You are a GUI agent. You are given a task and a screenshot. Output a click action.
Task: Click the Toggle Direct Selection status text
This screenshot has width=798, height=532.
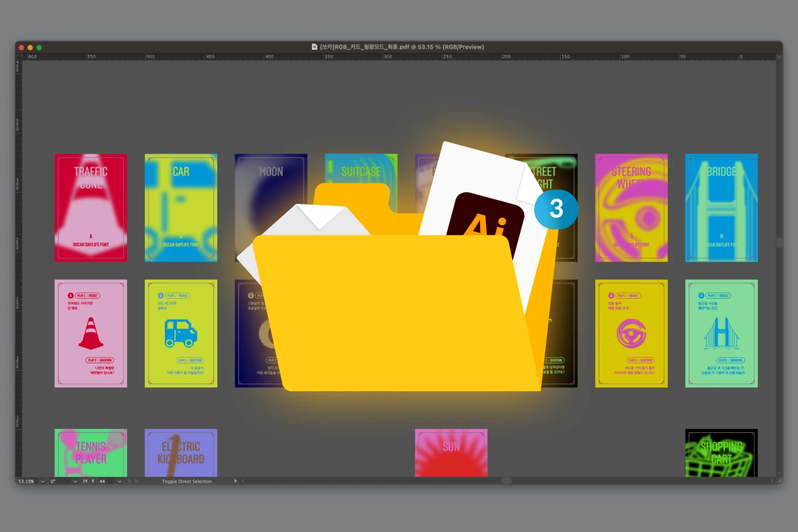click(187, 481)
